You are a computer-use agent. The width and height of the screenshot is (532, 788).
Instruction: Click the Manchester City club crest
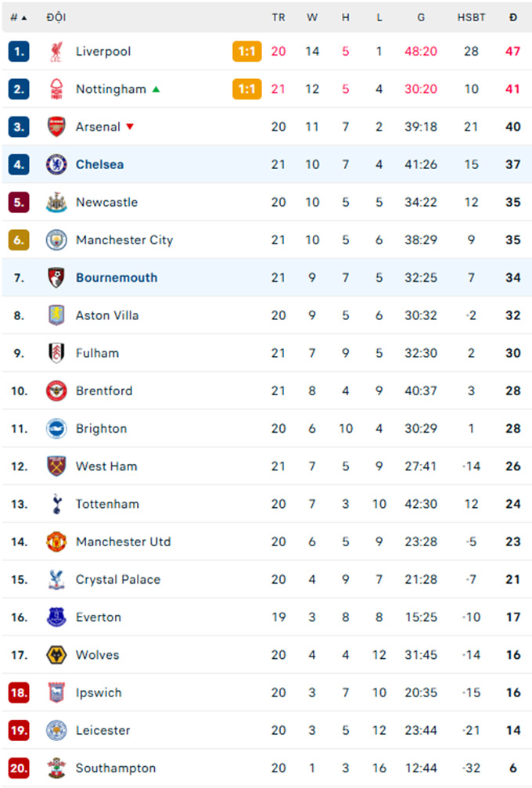pos(56,239)
